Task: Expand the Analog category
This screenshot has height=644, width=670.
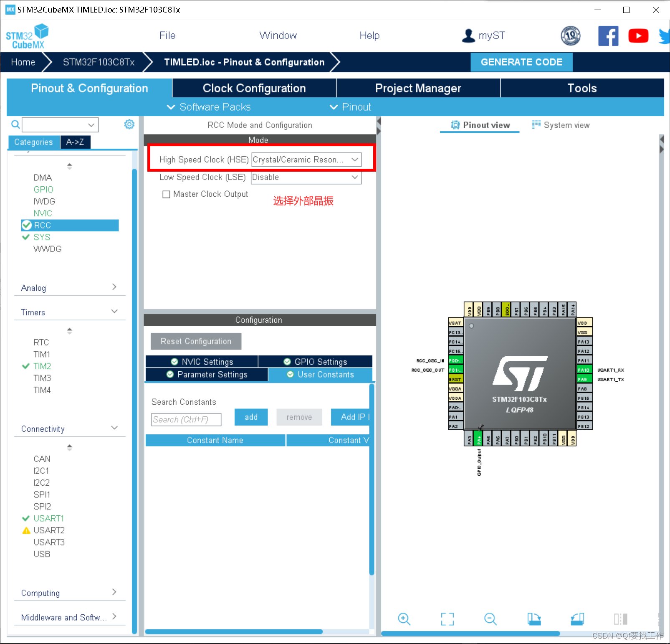Action: pos(114,287)
